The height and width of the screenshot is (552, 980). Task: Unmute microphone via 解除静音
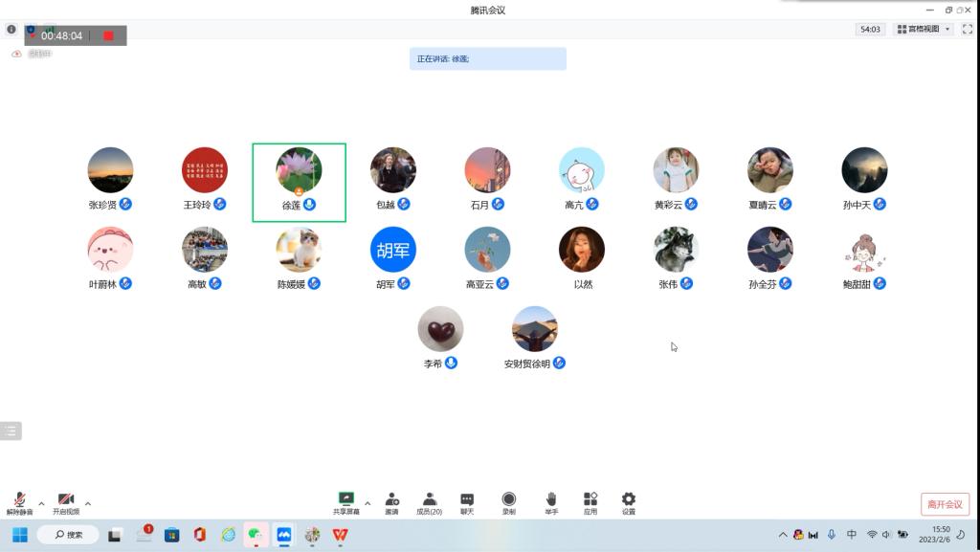(19, 499)
